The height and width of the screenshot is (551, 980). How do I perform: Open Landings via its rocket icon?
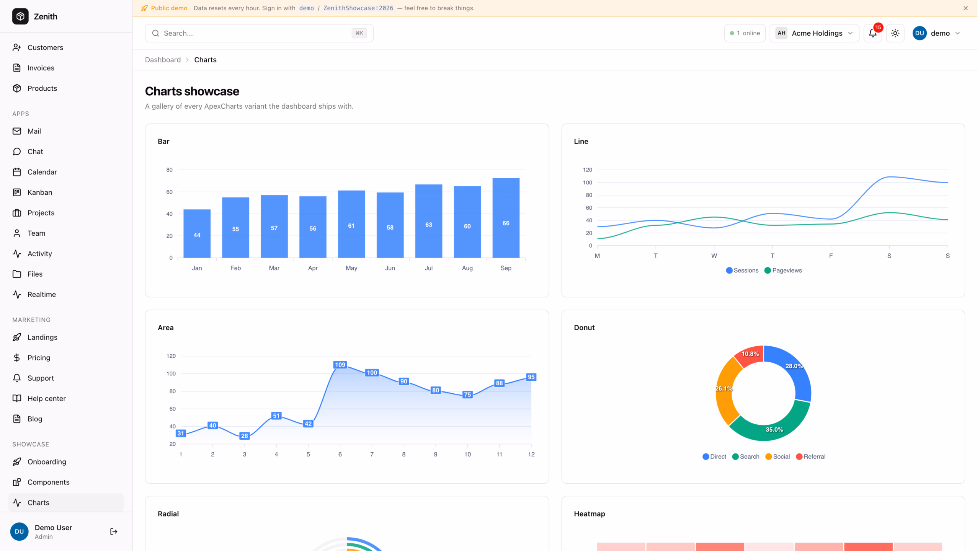coord(17,337)
